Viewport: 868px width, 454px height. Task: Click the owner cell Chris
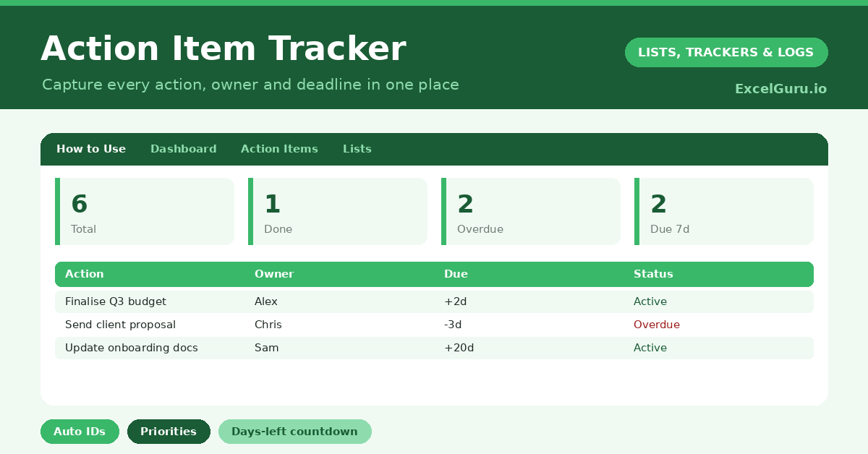(x=268, y=325)
